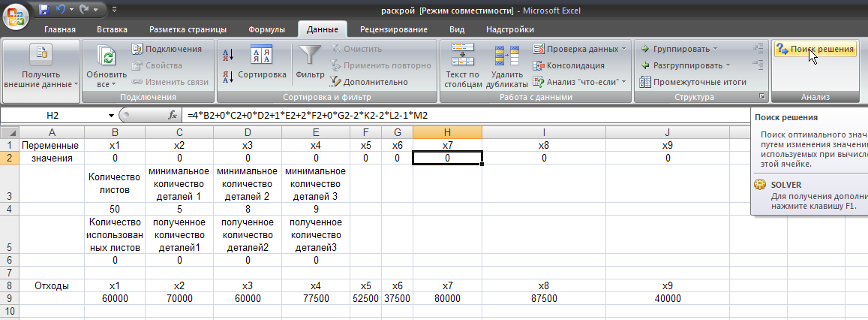This screenshot has height=320, width=868.
Task: Launch Поиск решения solver
Action: [x=815, y=49]
